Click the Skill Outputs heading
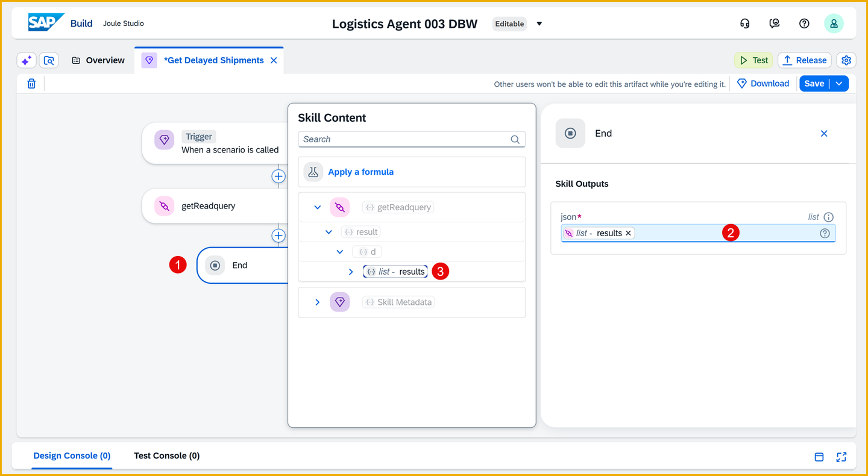 coord(582,184)
